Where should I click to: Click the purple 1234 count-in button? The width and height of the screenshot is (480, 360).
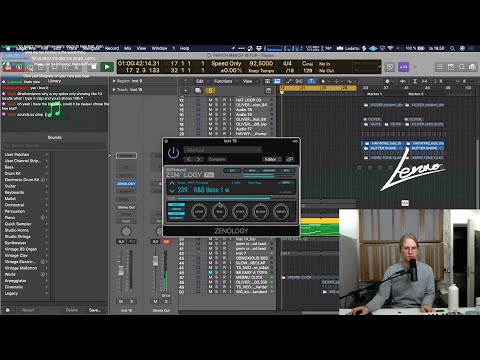403,67
